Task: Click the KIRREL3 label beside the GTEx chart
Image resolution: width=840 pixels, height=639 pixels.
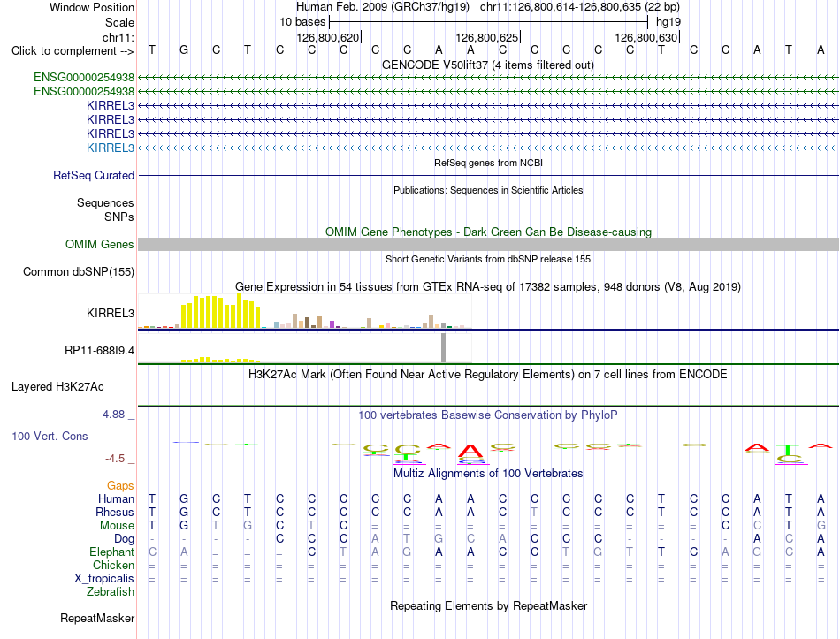Action: (x=111, y=313)
